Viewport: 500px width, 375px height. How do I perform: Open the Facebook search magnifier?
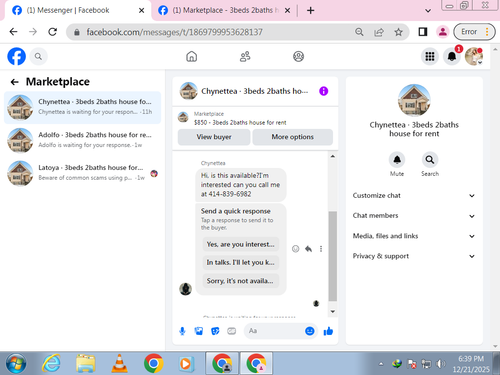(x=38, y=57)
